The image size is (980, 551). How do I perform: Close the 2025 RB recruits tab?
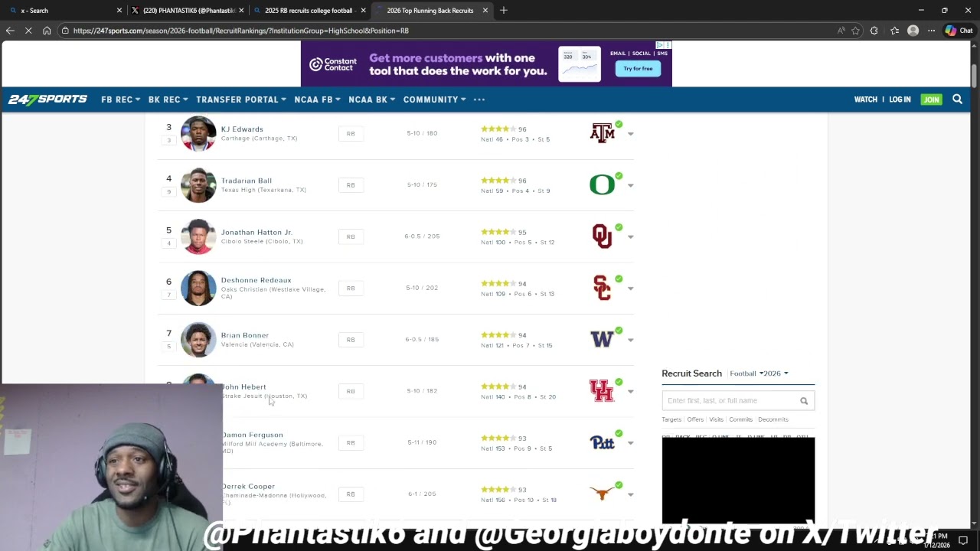[x=363, y=11]
